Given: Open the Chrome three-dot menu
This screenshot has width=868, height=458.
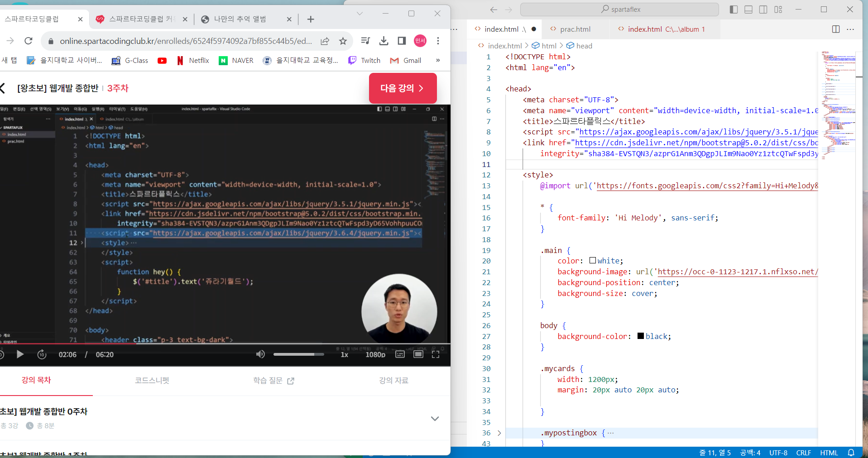Looking at the screenshot, I should click(x=438, y=41).
